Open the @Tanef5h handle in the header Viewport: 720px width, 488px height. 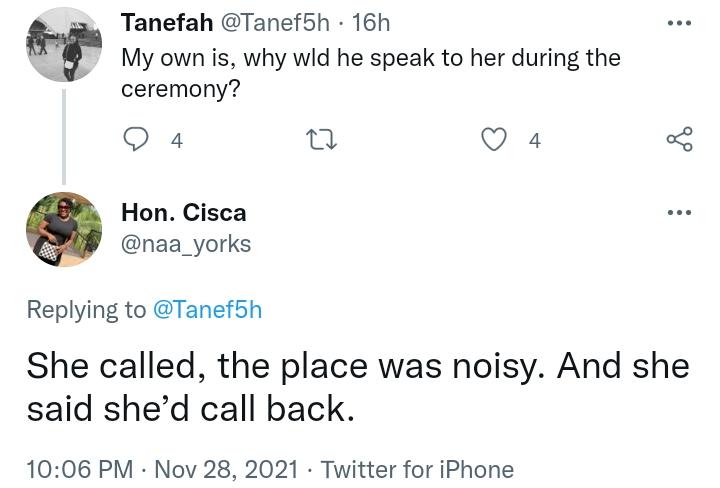(275, 22)
